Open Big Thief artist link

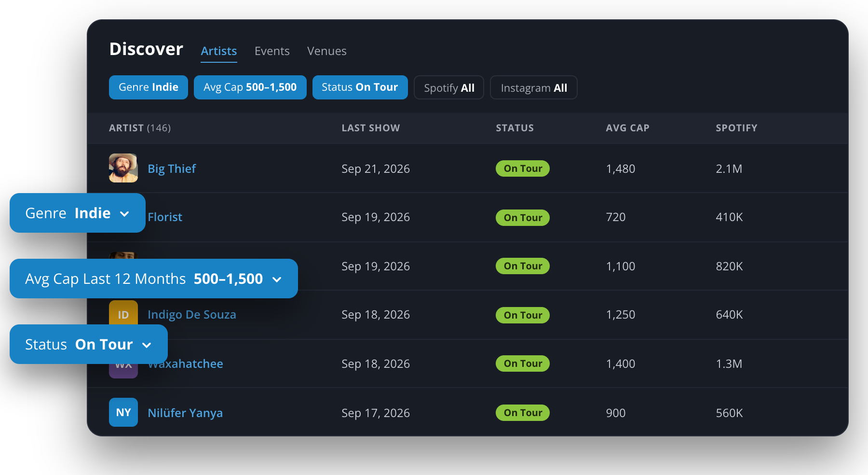point(172,168)
